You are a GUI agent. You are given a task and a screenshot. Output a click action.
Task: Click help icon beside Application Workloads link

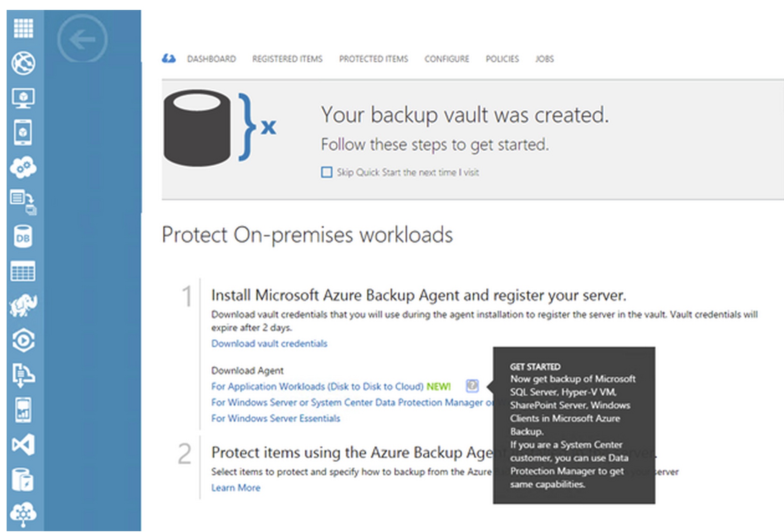(472, 386)
